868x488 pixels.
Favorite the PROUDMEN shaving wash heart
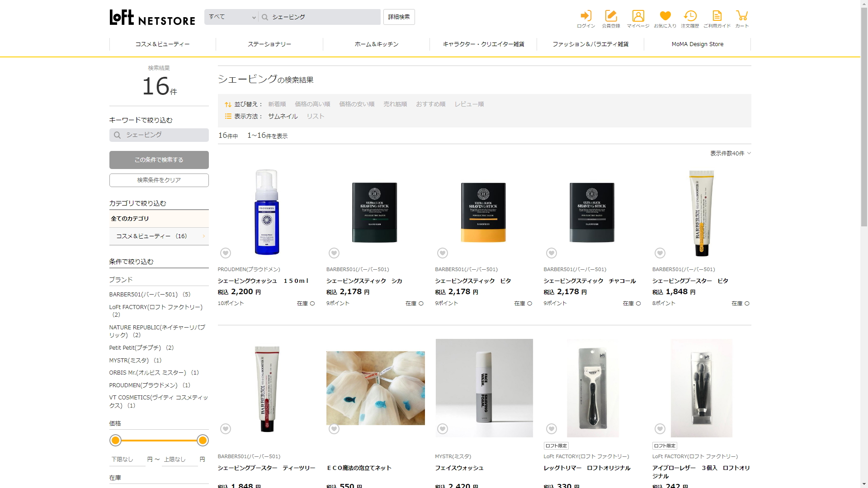[x=226, y=253]
